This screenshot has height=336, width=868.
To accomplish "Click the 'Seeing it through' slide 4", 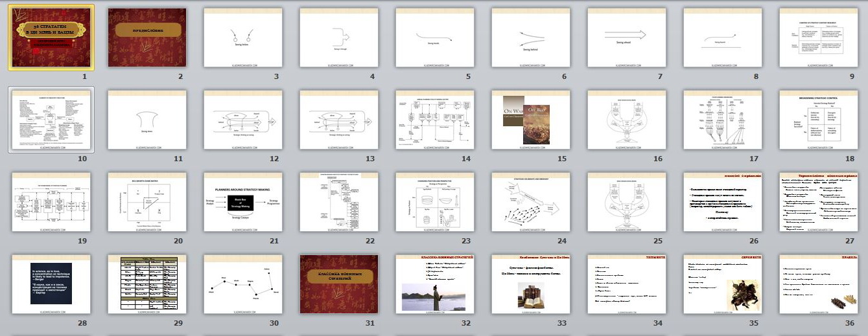I will coord(339,37).
